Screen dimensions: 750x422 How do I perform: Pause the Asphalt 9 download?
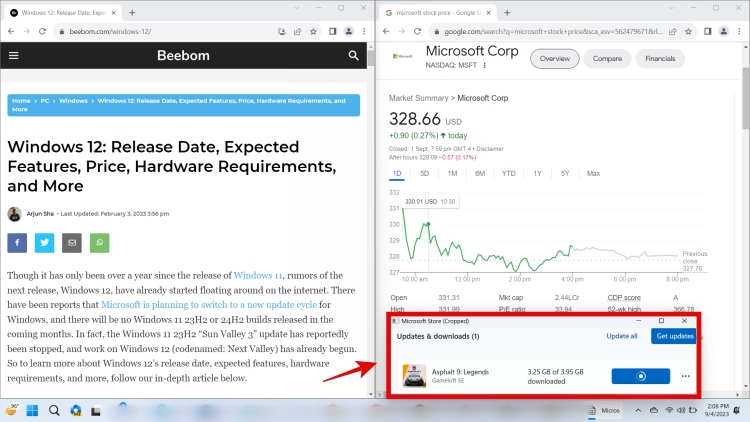(640, 376)
